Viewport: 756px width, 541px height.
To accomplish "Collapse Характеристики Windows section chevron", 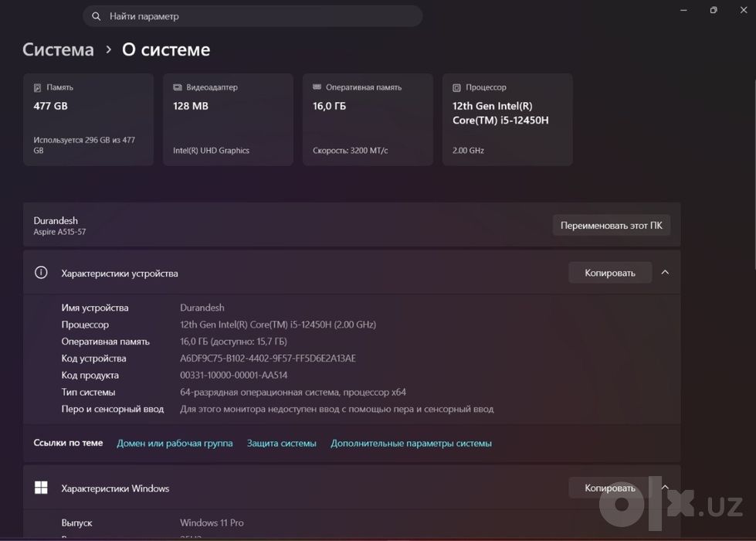I will pos(665,488).
